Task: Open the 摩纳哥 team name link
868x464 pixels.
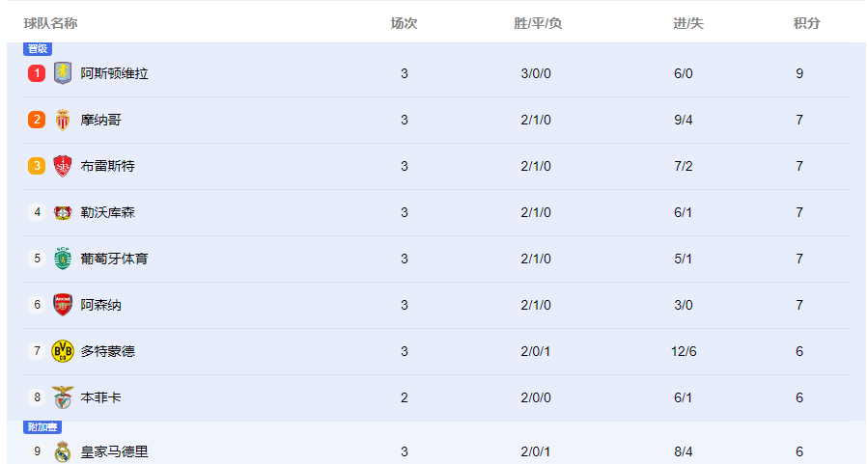Action: pyautogui.click(x=100, y=120)
